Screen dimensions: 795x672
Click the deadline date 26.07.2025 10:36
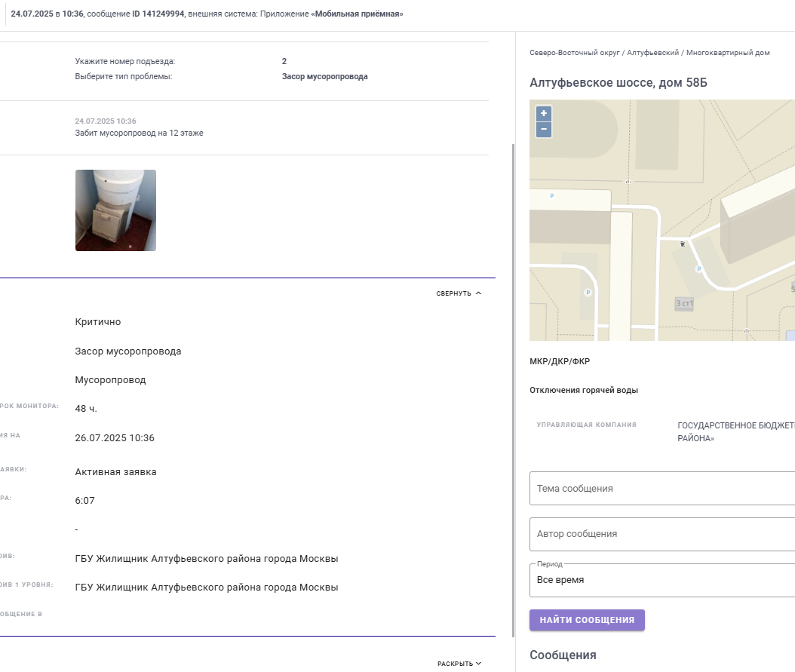pos(115,438)
